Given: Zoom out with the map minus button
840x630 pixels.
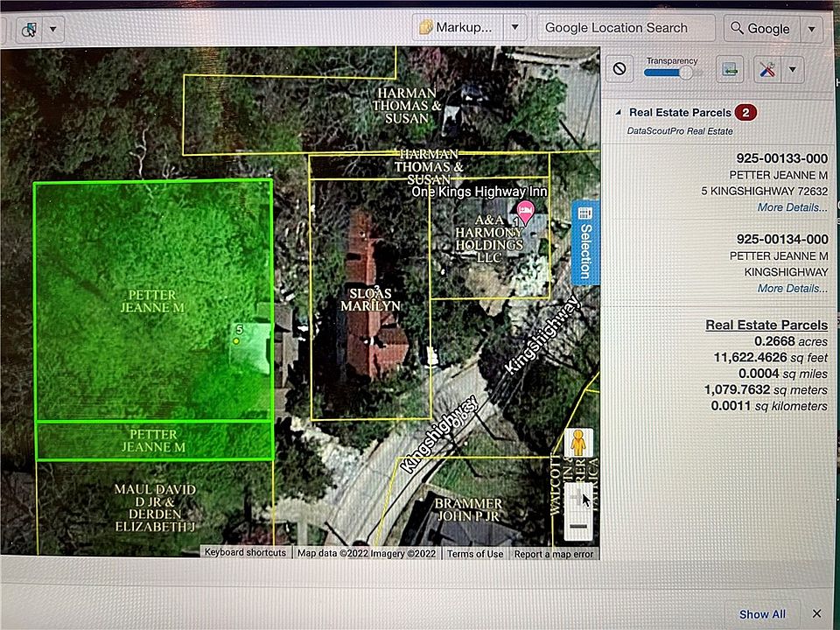Looking at the screenshot, I should point(577,527).
